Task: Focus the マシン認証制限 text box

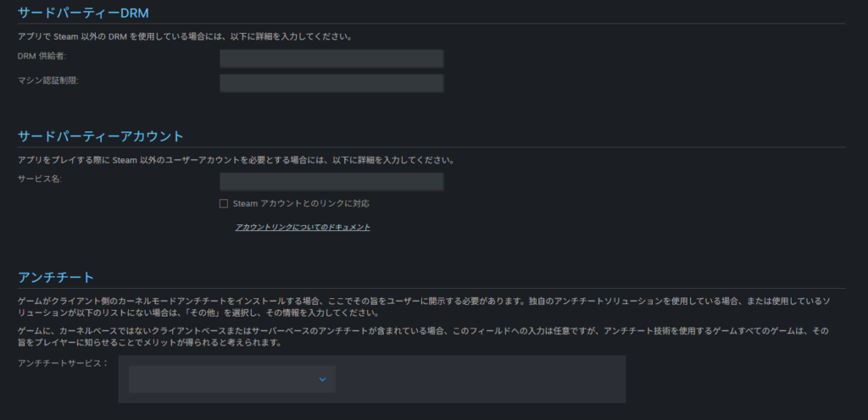Action: click(x=331, y=83)
